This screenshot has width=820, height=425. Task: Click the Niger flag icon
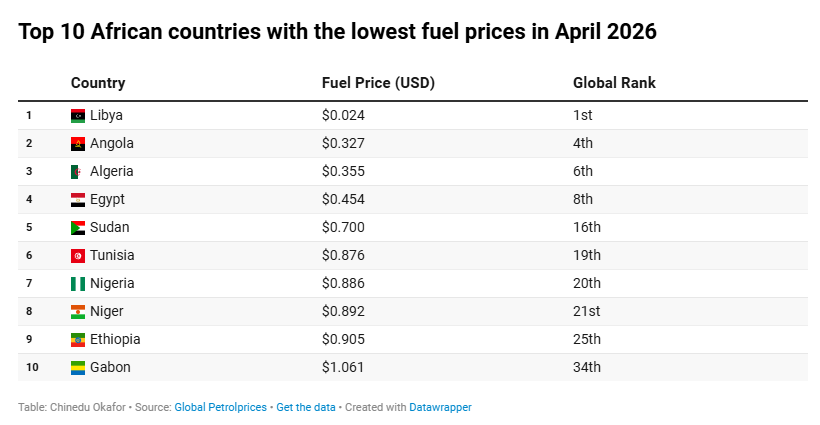click(x=78, y=311)
